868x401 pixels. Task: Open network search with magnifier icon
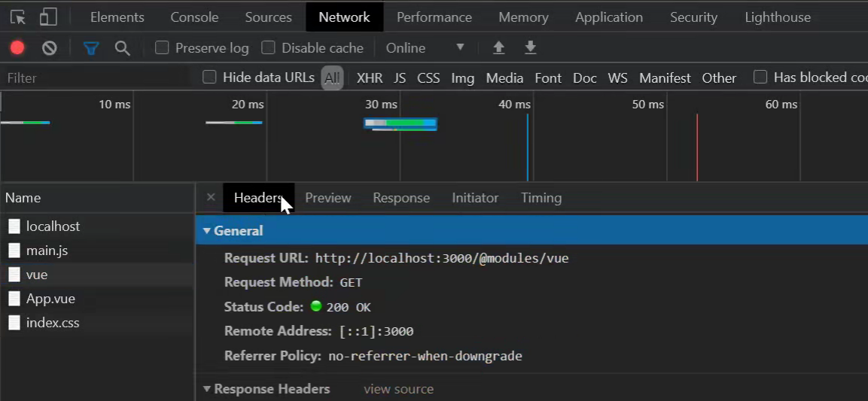(122, 48)
